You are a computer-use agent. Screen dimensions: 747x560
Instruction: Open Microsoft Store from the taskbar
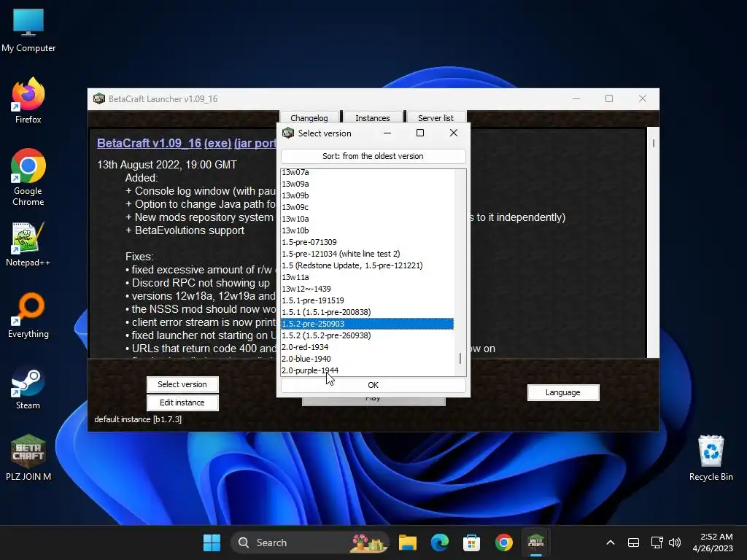coord(471,542)
